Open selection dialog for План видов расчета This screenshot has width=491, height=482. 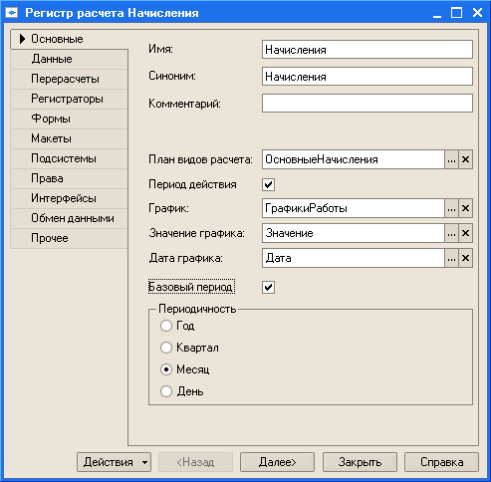[x=451, y=159]
